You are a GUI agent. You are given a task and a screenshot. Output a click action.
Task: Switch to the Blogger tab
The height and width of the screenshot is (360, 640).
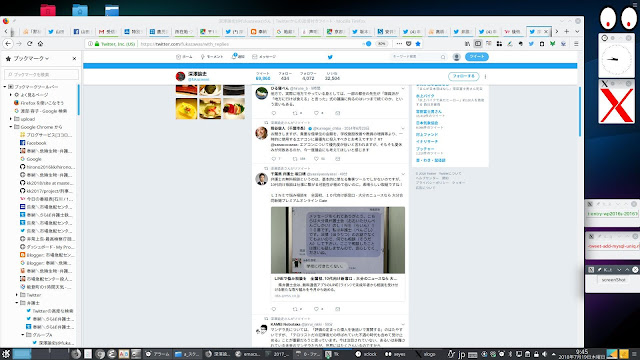click(x=259, y=31)
